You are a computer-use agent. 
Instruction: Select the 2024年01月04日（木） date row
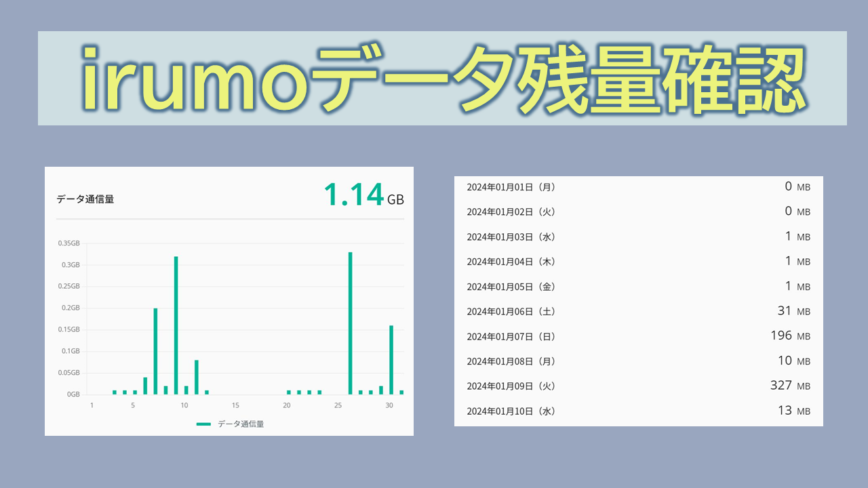[x=639, y=262]
